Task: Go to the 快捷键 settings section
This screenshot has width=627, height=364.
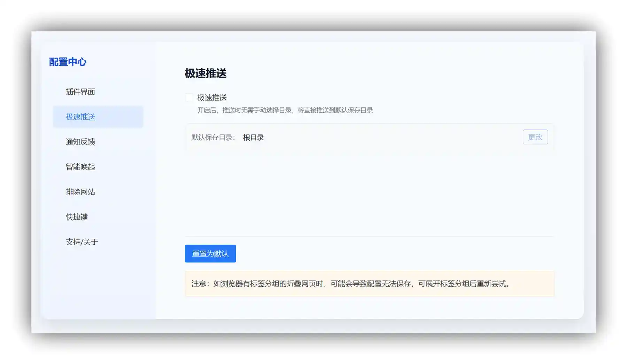Action: click(x=77, y=217)
